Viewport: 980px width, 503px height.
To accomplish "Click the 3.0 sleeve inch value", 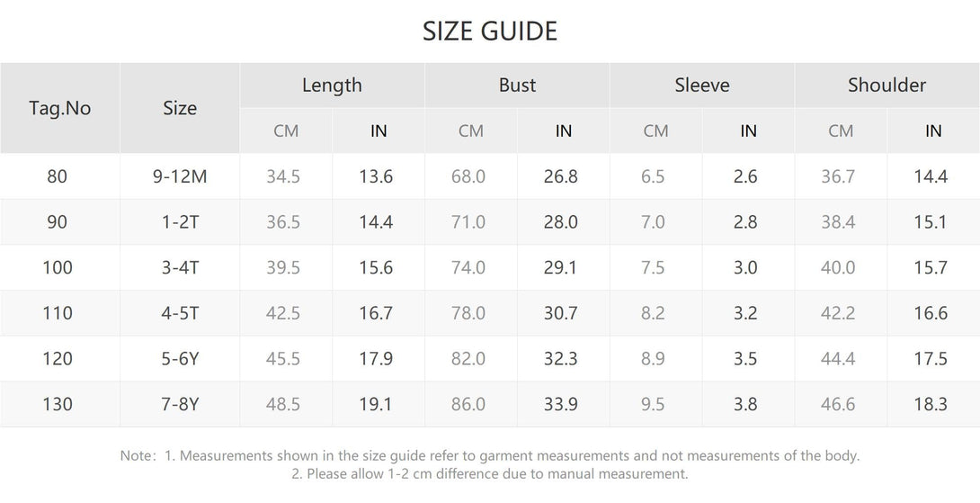I will point(745,268).
